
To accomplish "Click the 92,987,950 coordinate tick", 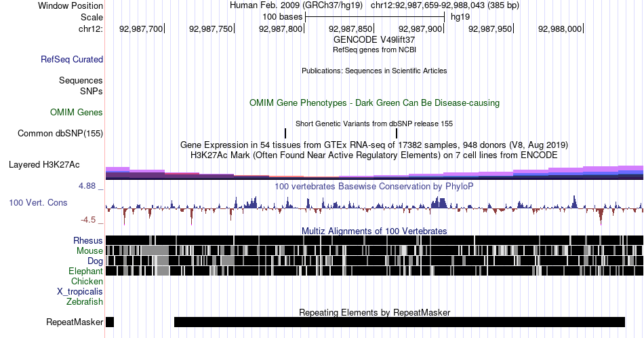I will tap(491, 29).
